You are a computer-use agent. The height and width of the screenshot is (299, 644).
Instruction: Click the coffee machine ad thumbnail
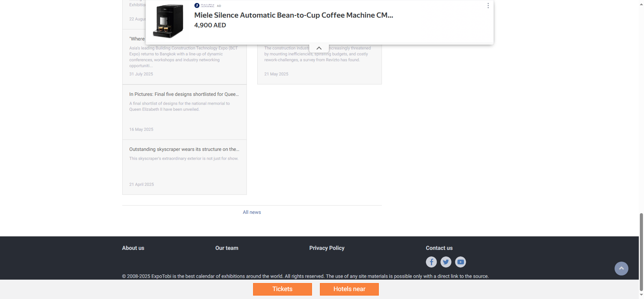[x=168, y=21]
